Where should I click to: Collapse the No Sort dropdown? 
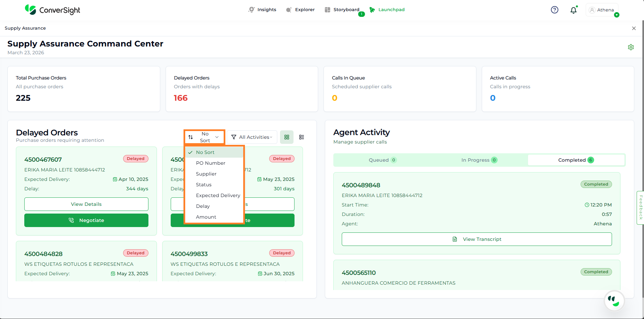(x=204, y=137)
